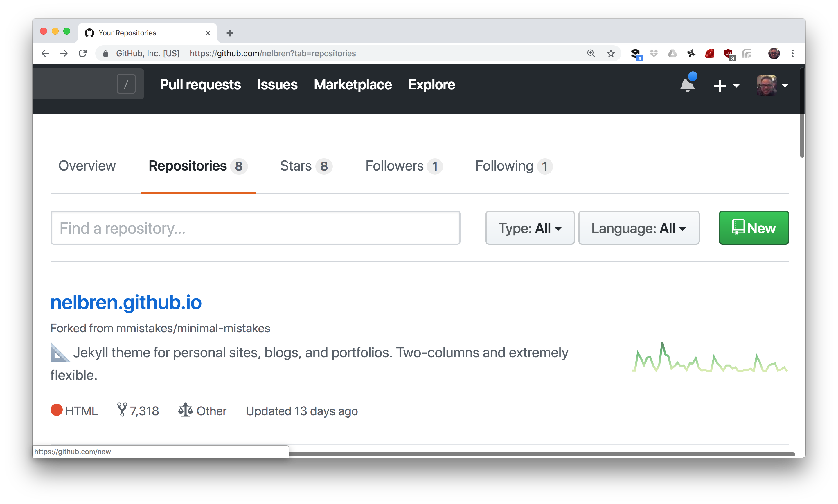Screen dimensions: 838x504
Task: Click the Google Drive extension icon
Action: 672,53
